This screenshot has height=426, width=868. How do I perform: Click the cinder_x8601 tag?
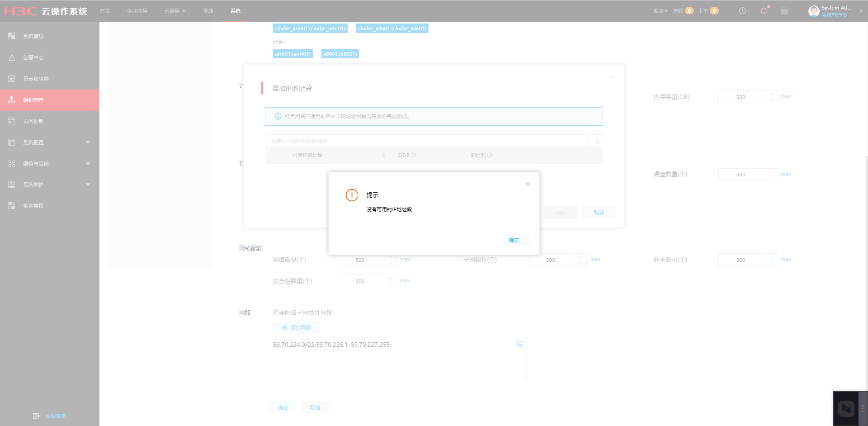point(392,28)
